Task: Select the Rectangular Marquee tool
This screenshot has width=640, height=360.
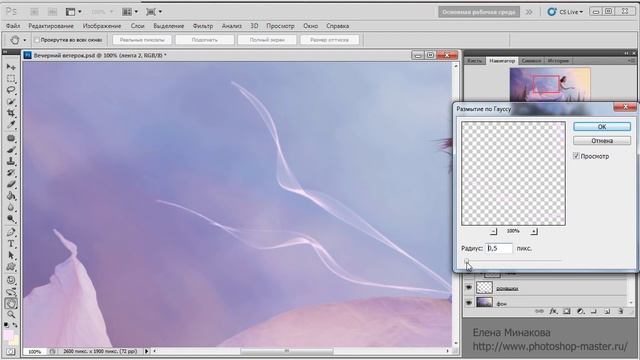Action: click(x=11, y=78)
